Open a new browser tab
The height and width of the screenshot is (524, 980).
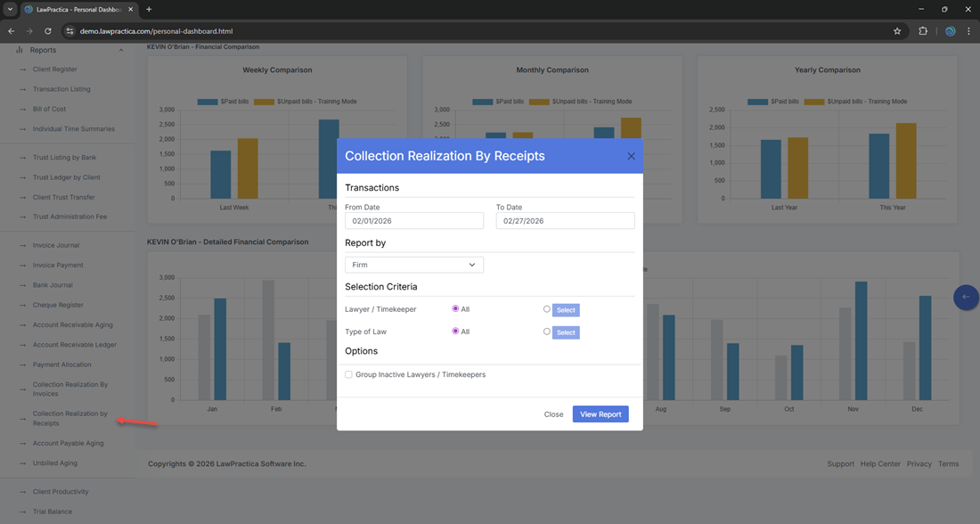click(149, 9)
